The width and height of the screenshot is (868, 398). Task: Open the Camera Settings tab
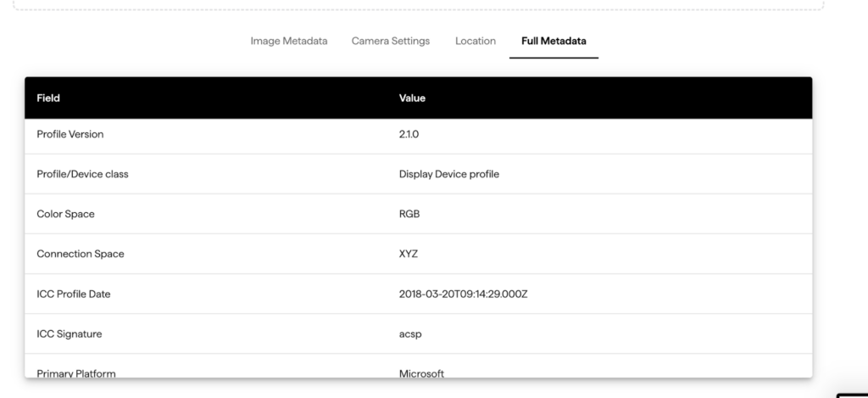(x=391, y=41)
